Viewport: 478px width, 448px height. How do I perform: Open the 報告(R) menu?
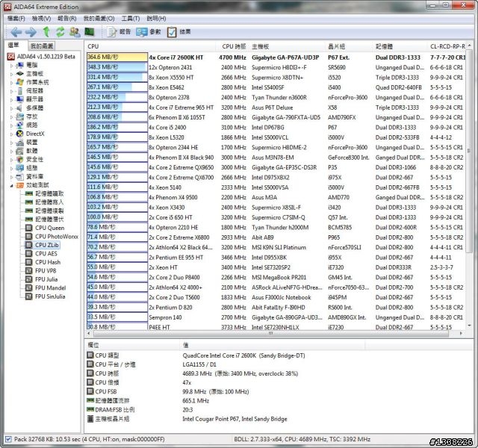[x=66, y=19]
